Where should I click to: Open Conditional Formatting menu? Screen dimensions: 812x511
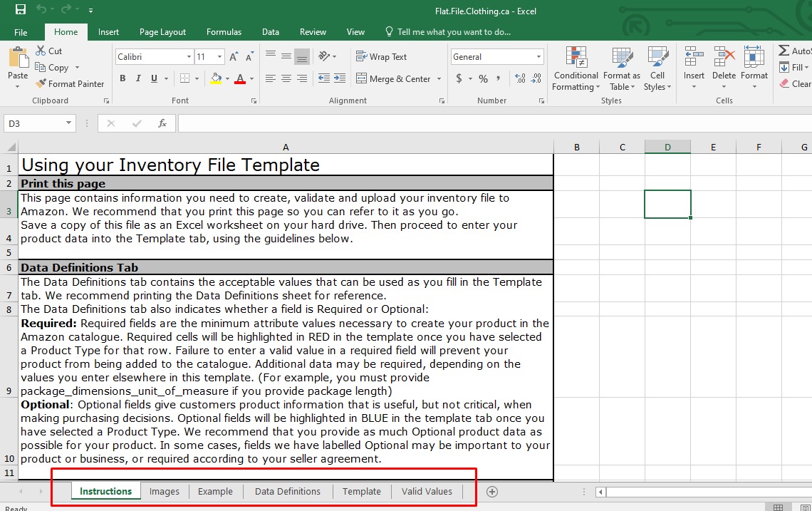[x=576, y=70]
